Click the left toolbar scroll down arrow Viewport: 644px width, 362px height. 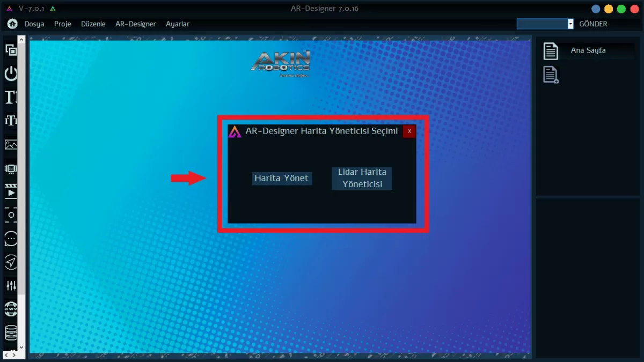click(21, 348)
